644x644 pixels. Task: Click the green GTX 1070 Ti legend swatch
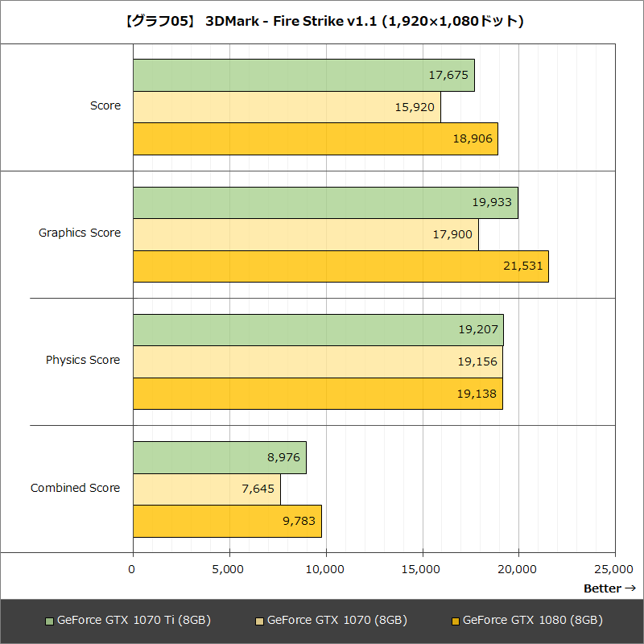(50, 620)
